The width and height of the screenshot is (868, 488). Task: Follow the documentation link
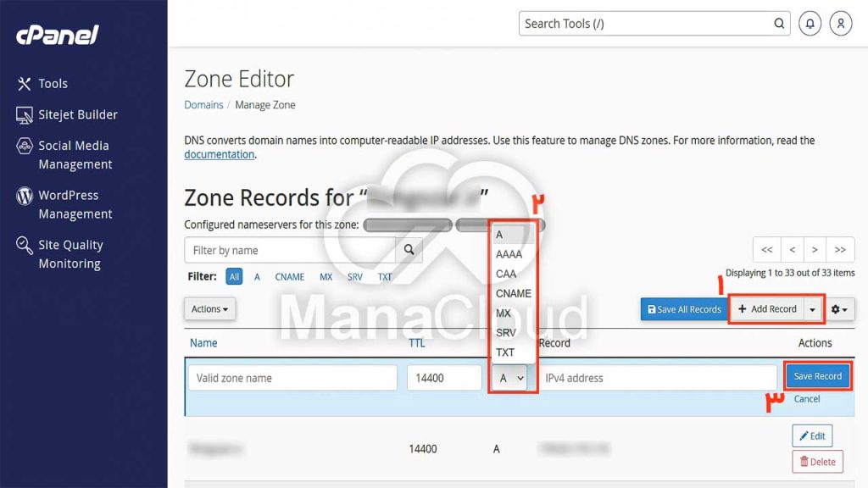[219, 154]
